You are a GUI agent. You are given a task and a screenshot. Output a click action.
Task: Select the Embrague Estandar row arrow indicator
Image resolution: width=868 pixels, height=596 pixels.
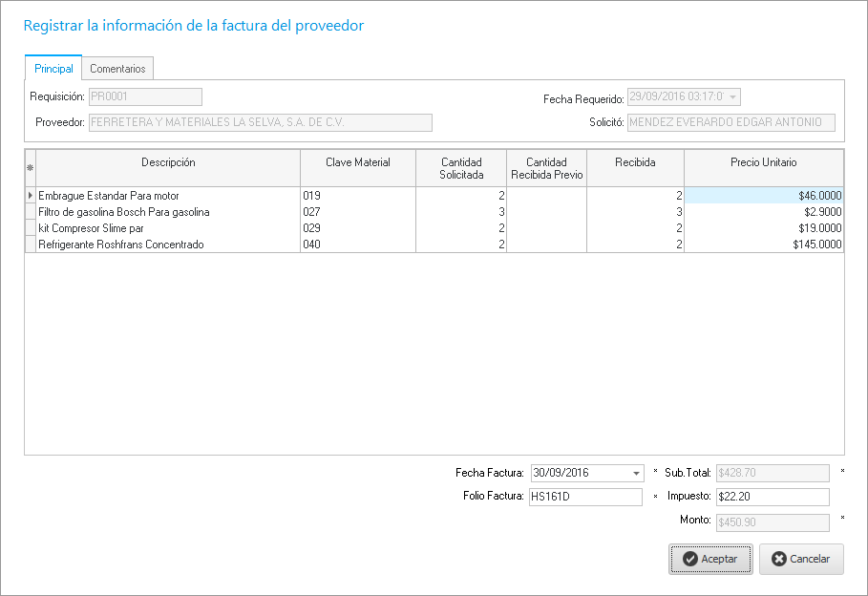[x=30, y=196]
